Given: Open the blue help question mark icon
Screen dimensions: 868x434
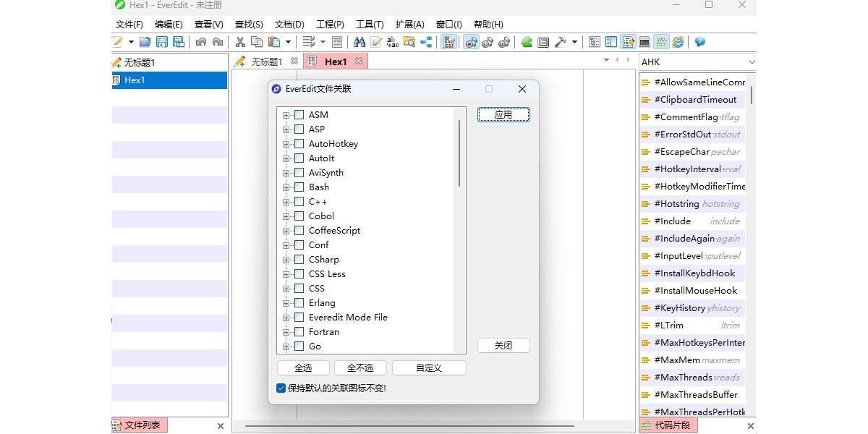Looking at the screenshot, I should pyautogui.click(x=699, y=41).
